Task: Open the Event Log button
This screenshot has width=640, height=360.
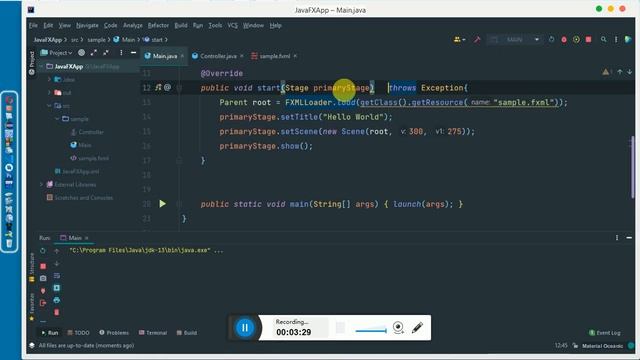Action: [x=605, y=333]
